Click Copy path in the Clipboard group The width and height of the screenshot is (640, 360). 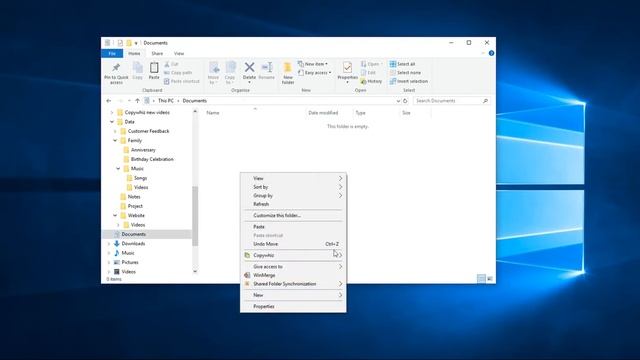click(x=178, y=73)
